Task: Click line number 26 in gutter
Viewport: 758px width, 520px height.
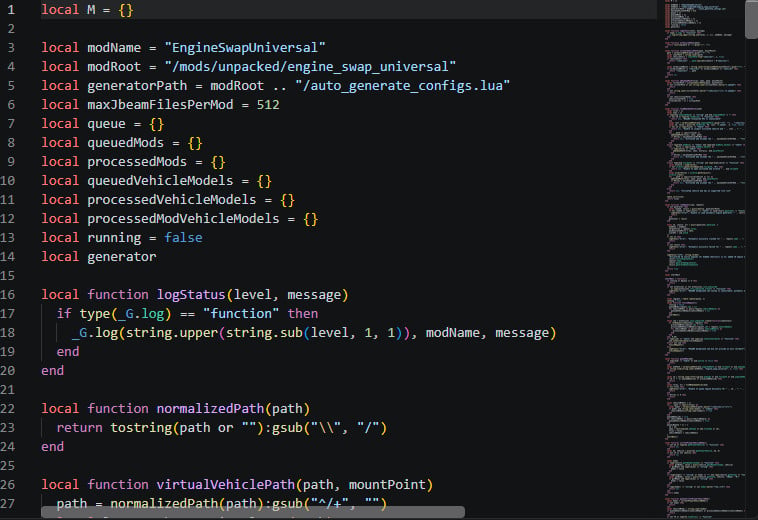Action: pyautogui.click(x=8, y=485)
